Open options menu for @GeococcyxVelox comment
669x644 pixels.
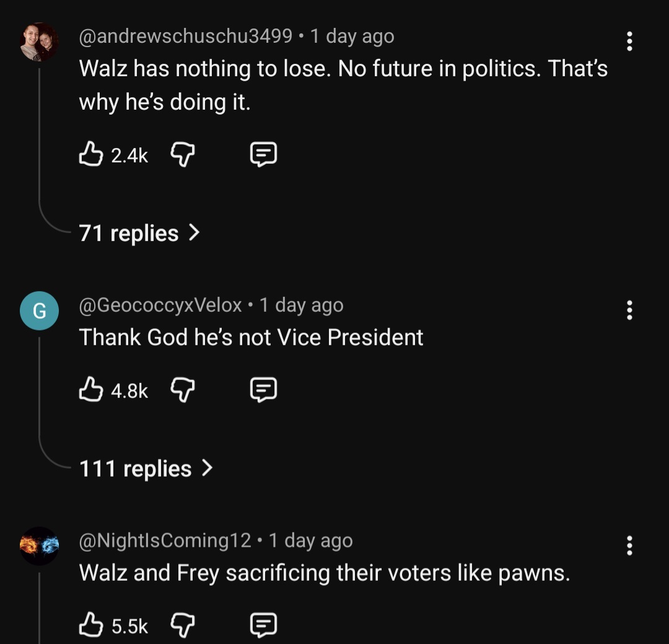click(x=629, y=309)
